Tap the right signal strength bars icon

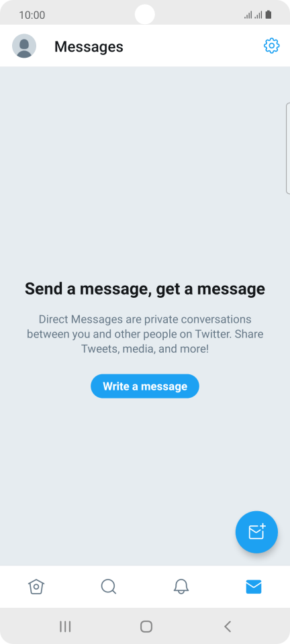258,15
